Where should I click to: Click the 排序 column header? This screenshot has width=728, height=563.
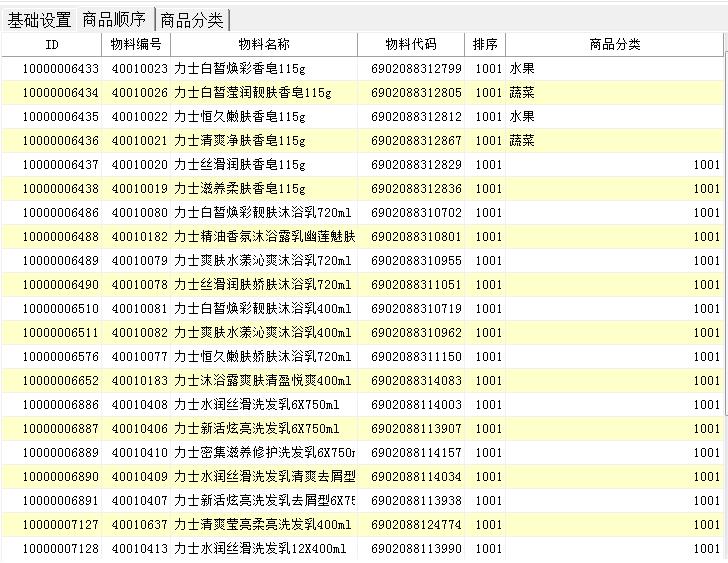[x=485, y=45]
